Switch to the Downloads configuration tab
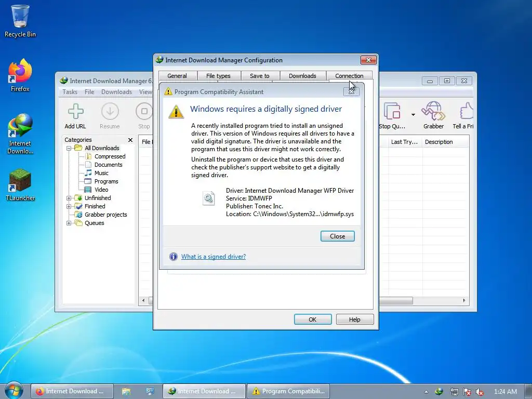Viewport: 532px width, 399px height. pyautogui.click(x=302, y=76)
